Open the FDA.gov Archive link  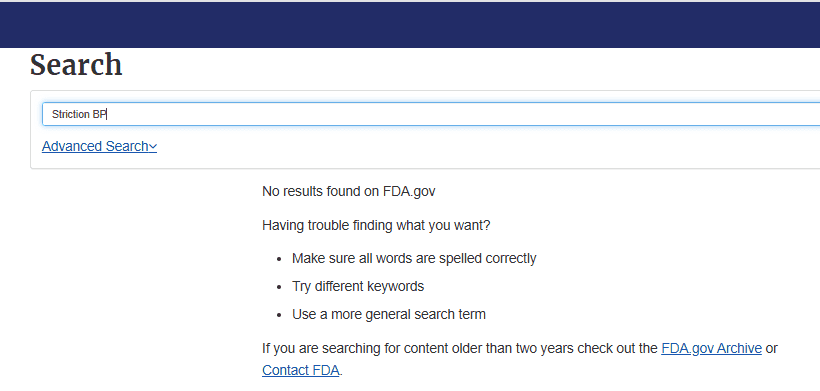point(711,348)
